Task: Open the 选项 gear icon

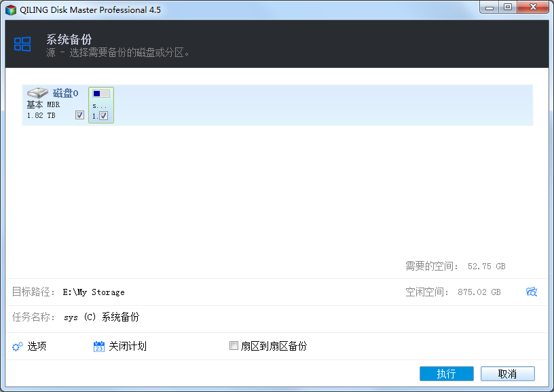Action: [18, 347]
